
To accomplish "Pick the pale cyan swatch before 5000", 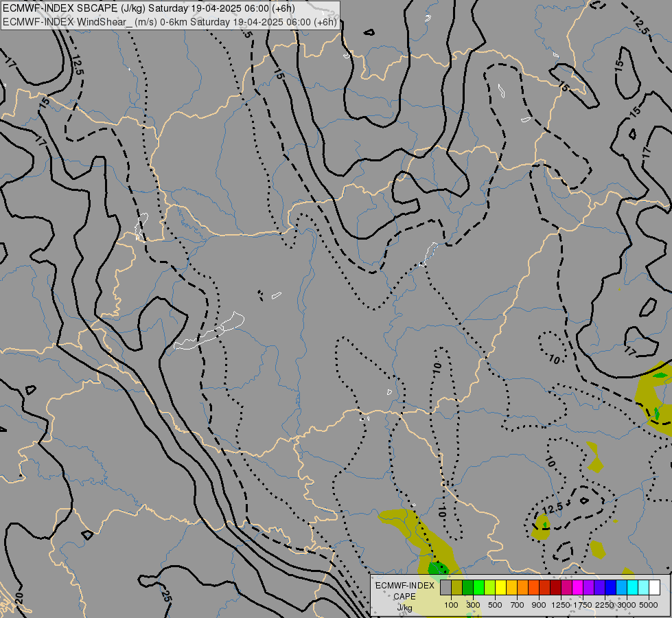I will (x=644, y=588).
